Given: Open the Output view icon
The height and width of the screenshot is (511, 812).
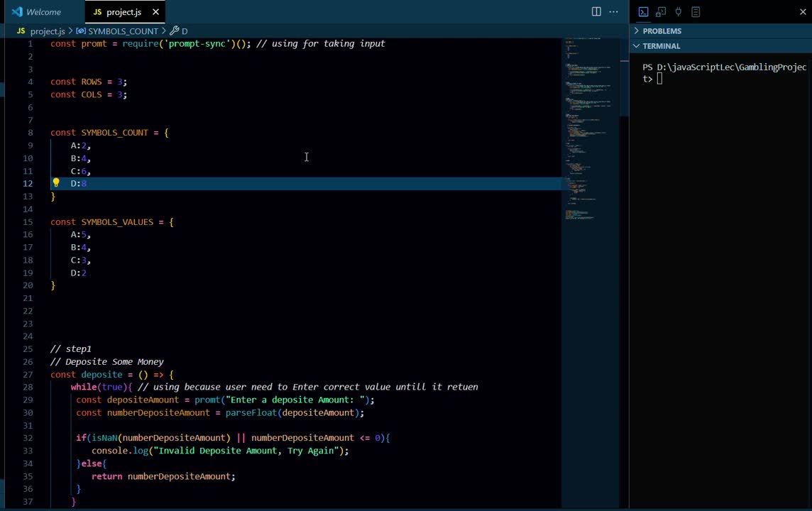Looking at the screenshot, I should click(x=696, y=12).
